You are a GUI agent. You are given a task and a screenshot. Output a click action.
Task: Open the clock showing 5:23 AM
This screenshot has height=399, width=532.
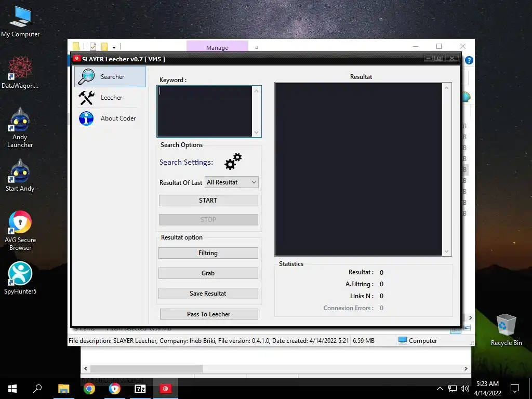click(x=487, y=389)
